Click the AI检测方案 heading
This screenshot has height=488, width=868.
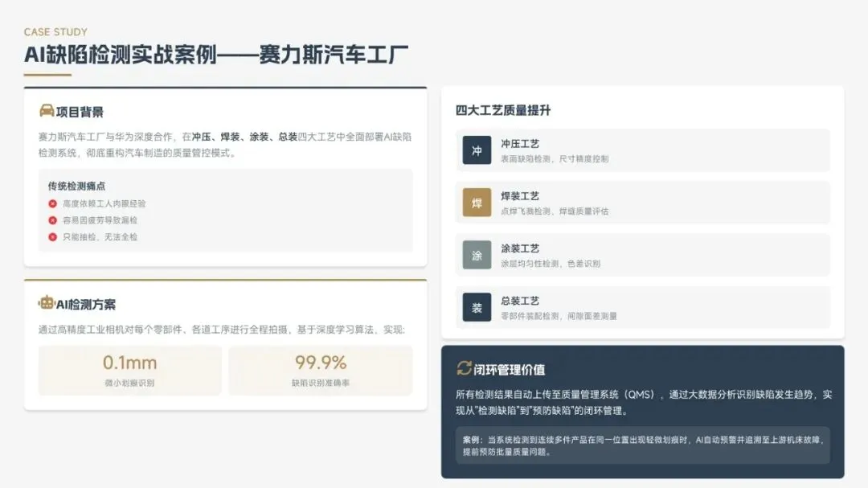click(x=86, y=305)
